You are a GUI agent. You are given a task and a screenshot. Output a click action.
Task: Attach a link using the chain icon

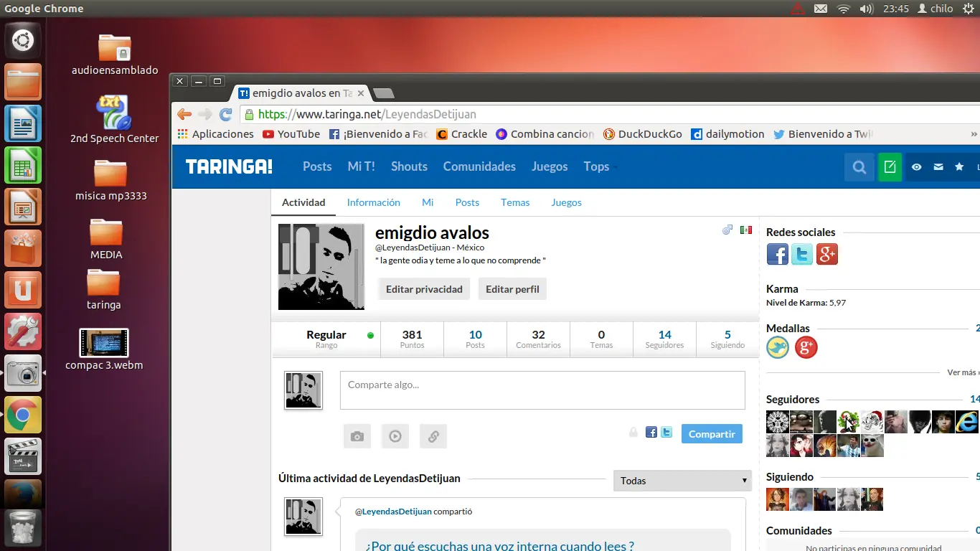(433, 436)
